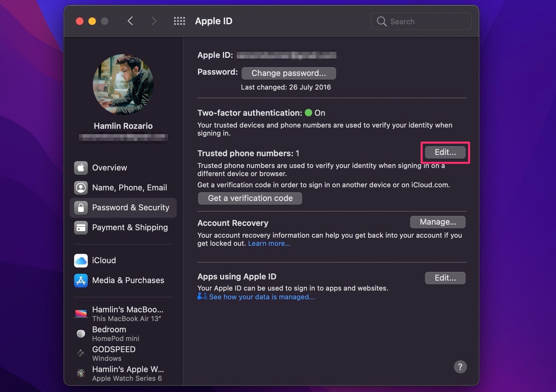Screen dimensions: 556x392
Task: Open the Overview sidebar section
Action: pos(110,168)
